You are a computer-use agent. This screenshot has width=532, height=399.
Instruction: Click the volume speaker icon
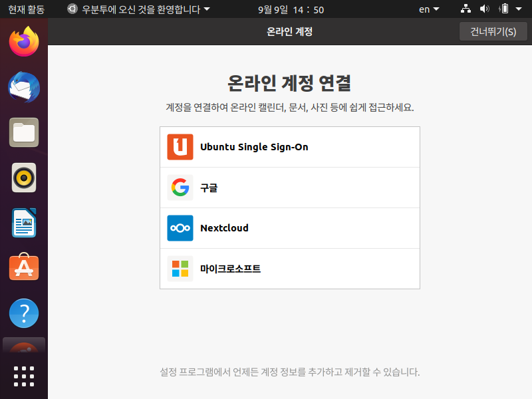pyautogui.click(x=485, y=9)
